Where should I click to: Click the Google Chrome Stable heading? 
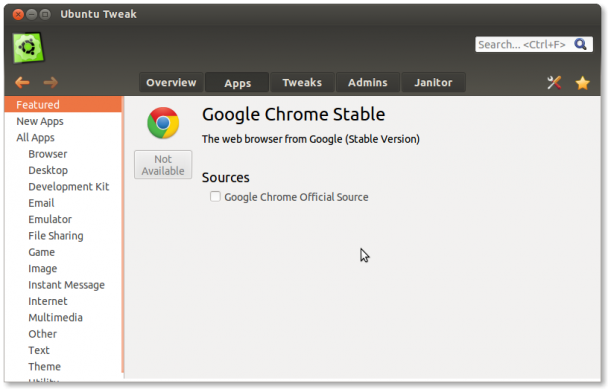294,114
